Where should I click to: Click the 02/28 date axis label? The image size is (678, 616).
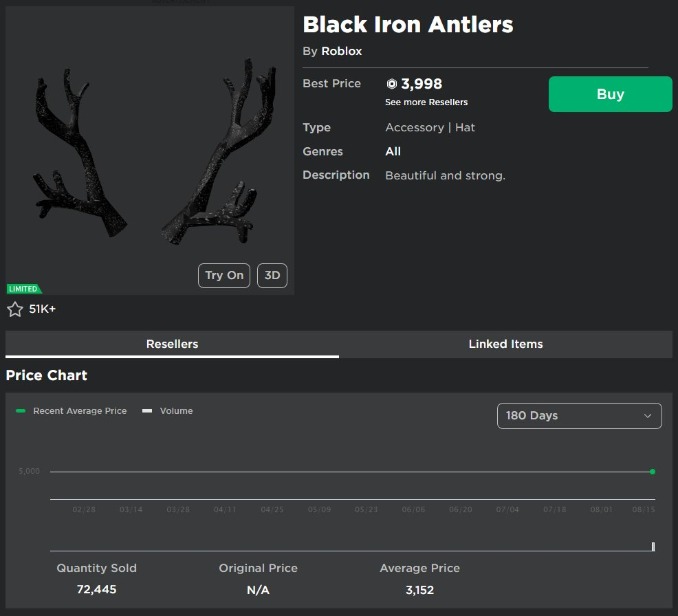(84, 509)
